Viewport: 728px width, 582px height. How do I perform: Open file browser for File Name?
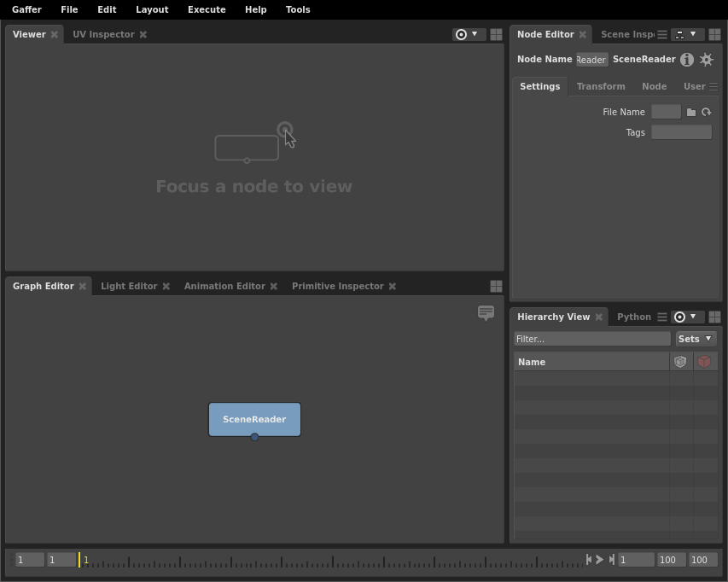click(x=691, y=112)
